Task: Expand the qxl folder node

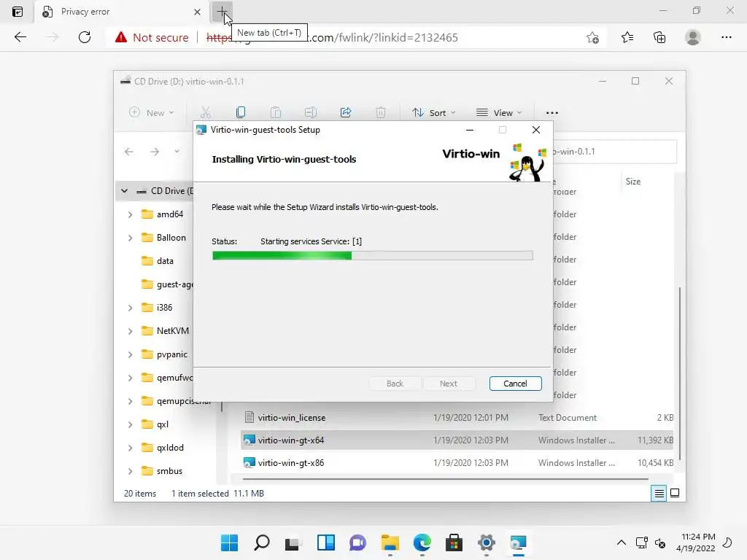Action: tap(130, 425)
